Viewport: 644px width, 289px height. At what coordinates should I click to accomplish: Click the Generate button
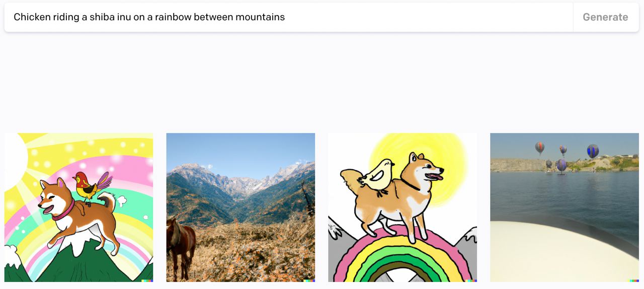tap(605, 17)
